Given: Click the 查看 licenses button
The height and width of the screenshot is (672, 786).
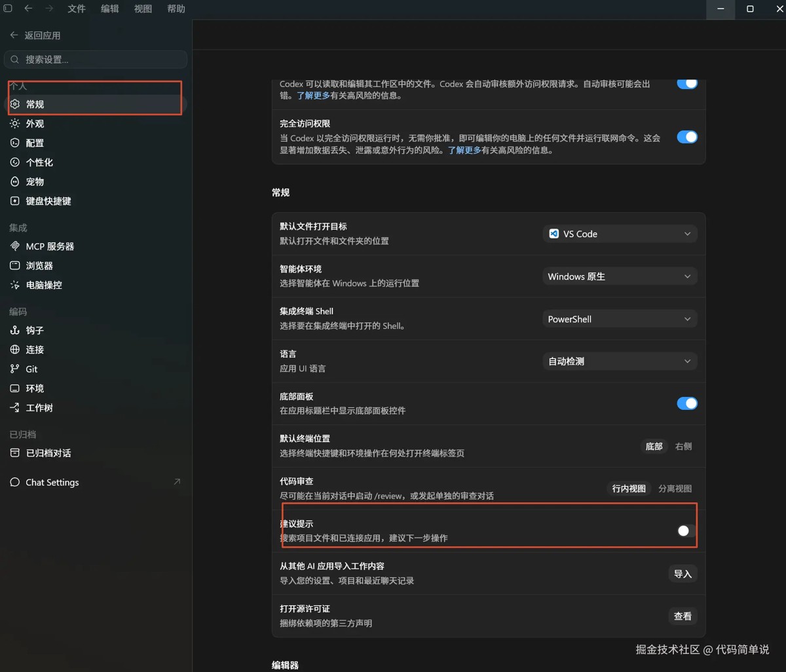Looking at the screenshot, I should 683,616.
